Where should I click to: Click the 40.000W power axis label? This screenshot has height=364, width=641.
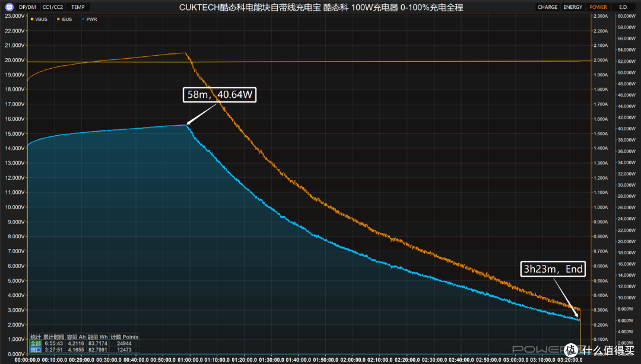(x=626, y=129)
